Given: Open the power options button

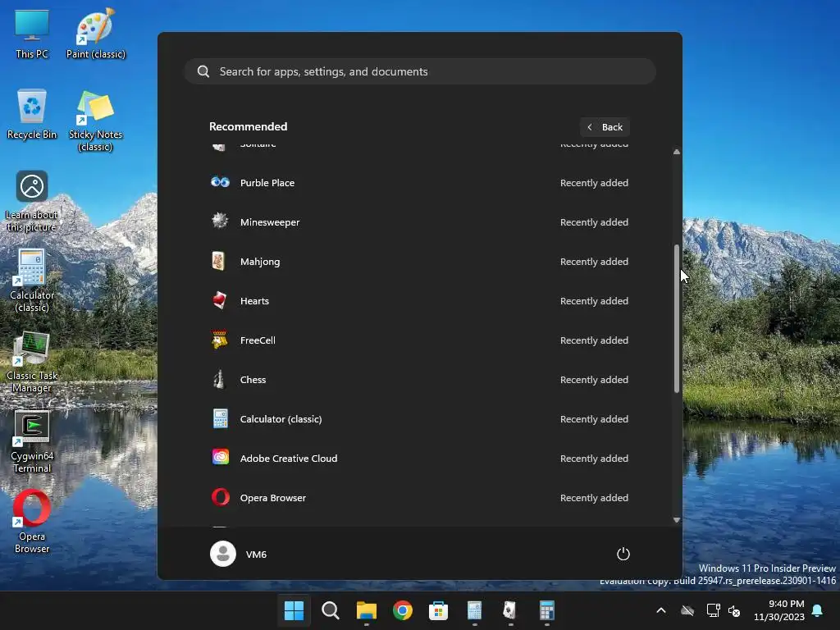Looking at the screenshot, I should (623, 554).
